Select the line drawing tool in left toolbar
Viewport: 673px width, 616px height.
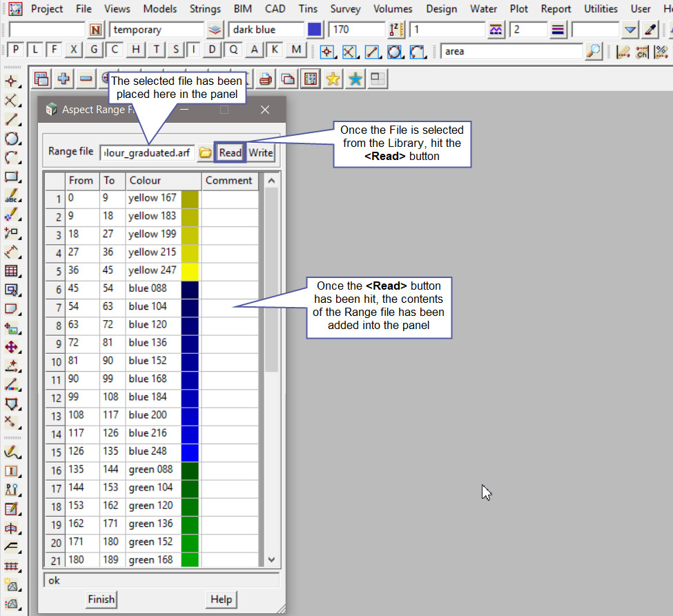11,119
